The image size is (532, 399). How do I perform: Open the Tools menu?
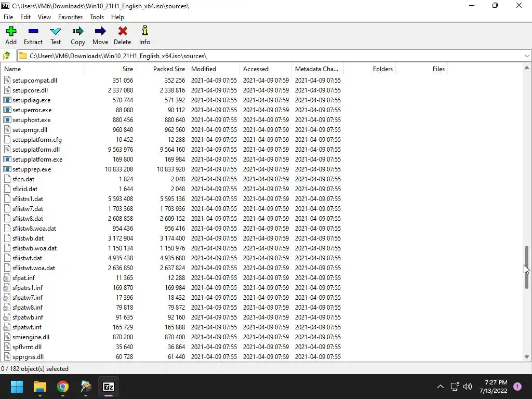[97, 17]
